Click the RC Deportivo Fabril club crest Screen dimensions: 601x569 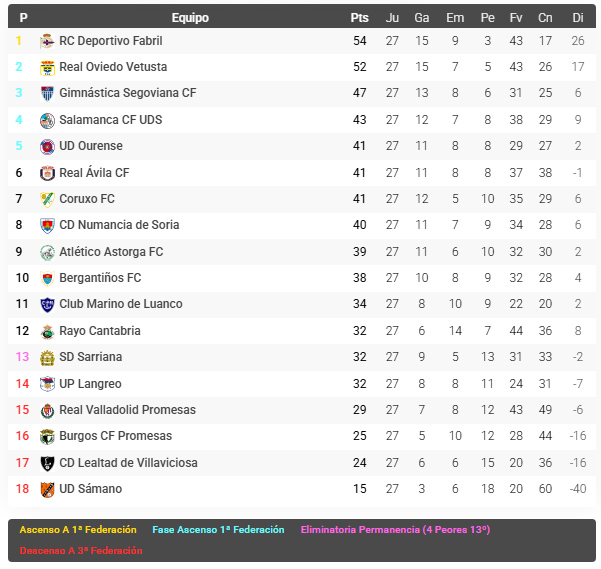pos(47,41)
